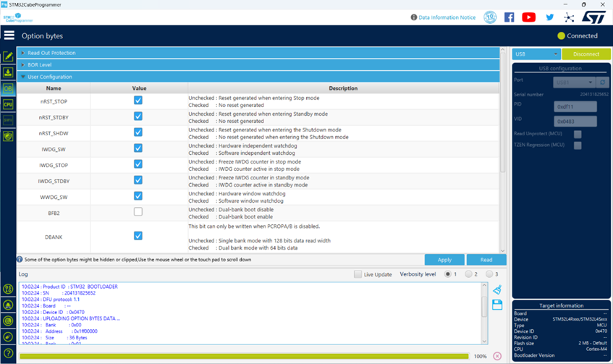The image size is (613, 364).
Task: Click the Connected status indicator
Action: tap(578, 35)
